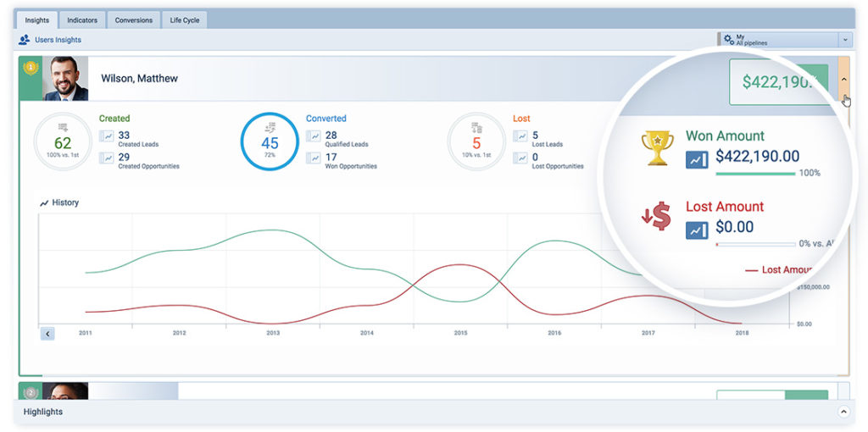Click Matthew Wilson's profile photo
This screenshot has width=868, height=432.
tap(66, 79)
